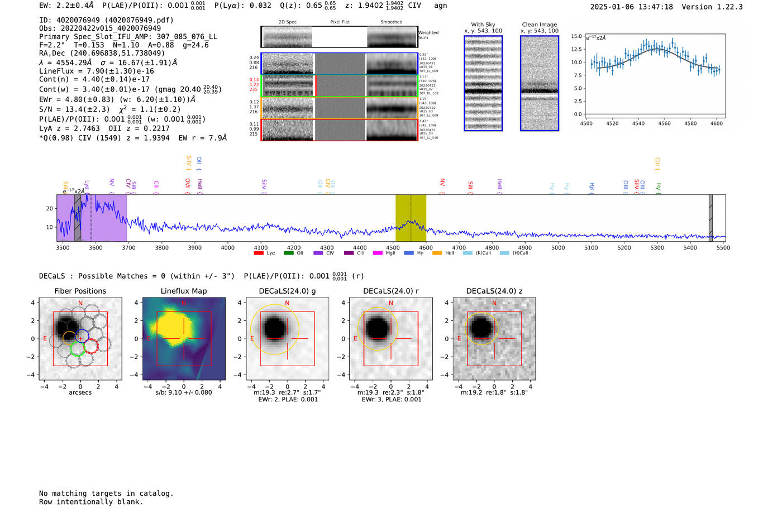The height and width of the screenshot is (532, 782).
Task: Click the yellow highlighted band in the spectrum
Action: tap(411, 218)
